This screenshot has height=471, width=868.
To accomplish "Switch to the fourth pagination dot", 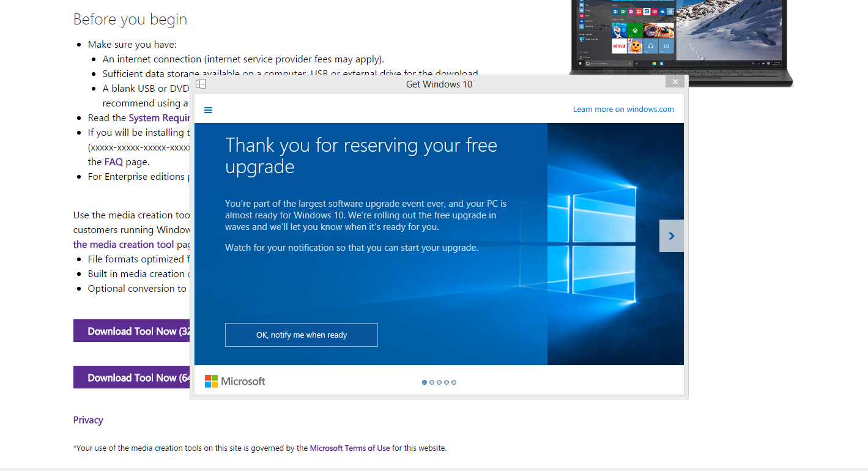I will point(447,382).
